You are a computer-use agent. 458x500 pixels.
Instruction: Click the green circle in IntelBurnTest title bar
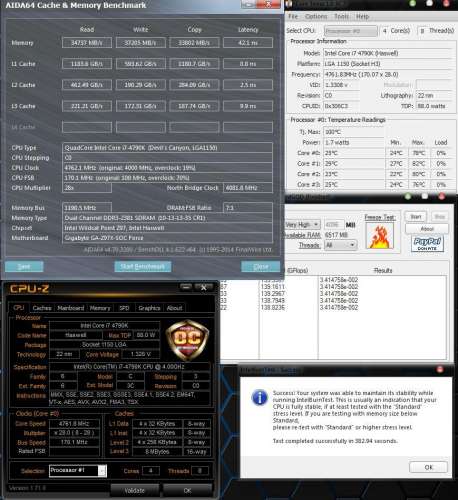408,197
